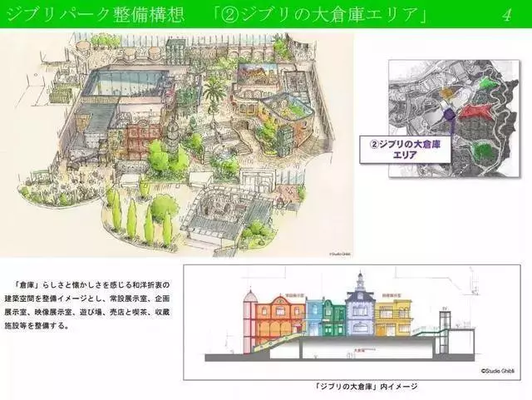Click the green building in section drawing
Viewport: 532px width, 400px height.
point(334,318)
